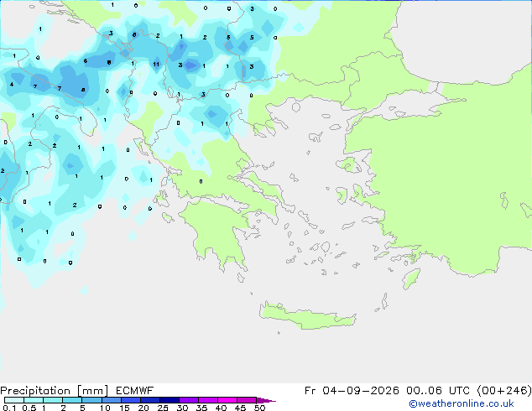Screen dimensions: 532x411
Task: Click the legend scale label '0.1'
Action: coord(9,408)
